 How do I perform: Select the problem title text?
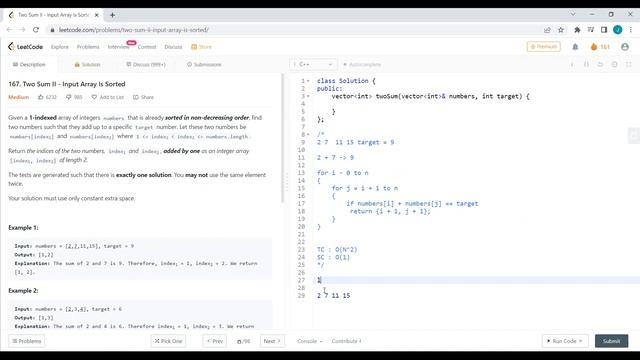(x=67, y=84)
